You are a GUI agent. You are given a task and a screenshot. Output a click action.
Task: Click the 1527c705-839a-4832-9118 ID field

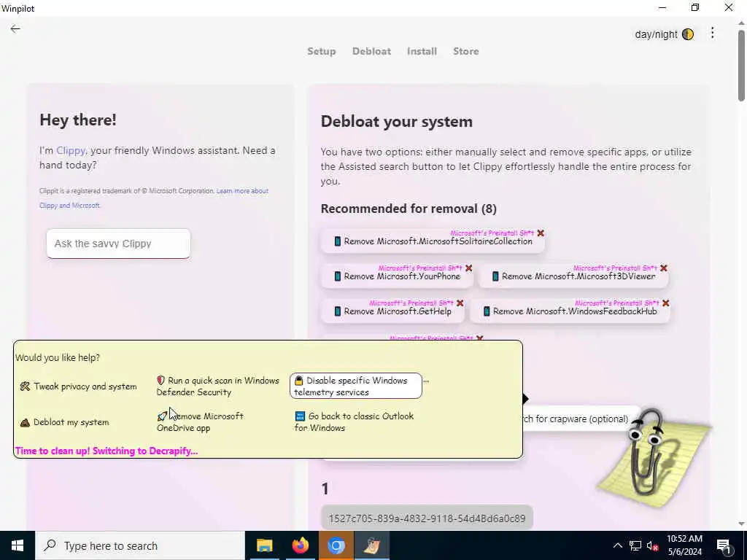(427, 518)
